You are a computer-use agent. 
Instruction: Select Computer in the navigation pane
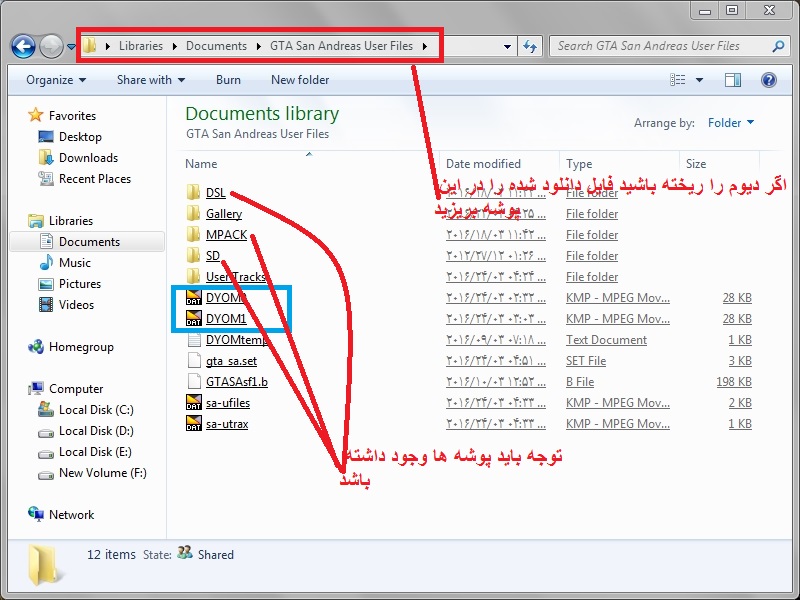coord(65,389)
